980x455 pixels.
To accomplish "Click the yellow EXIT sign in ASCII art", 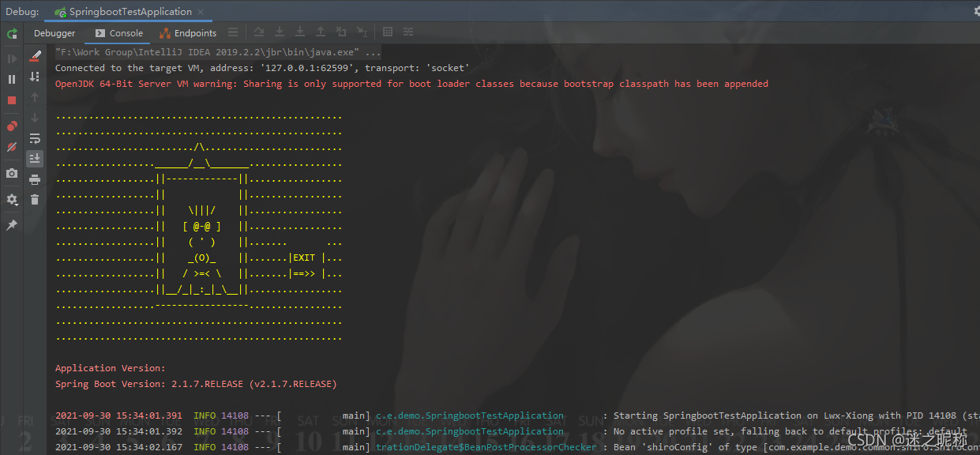I will coord(304,258).
